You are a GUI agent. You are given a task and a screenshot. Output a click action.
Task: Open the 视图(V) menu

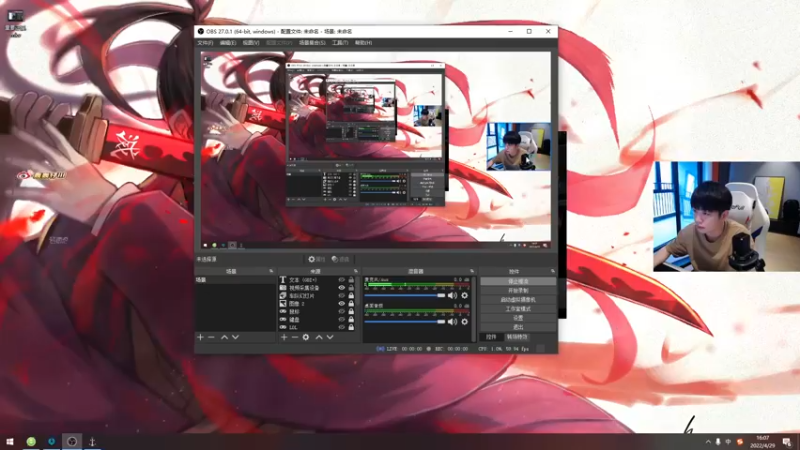251,43
